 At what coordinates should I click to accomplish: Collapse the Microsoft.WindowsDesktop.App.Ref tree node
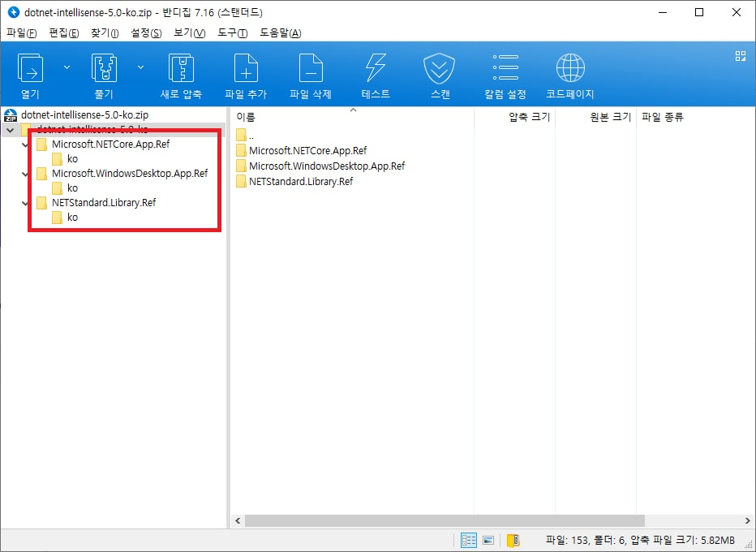tap(24, 174)
